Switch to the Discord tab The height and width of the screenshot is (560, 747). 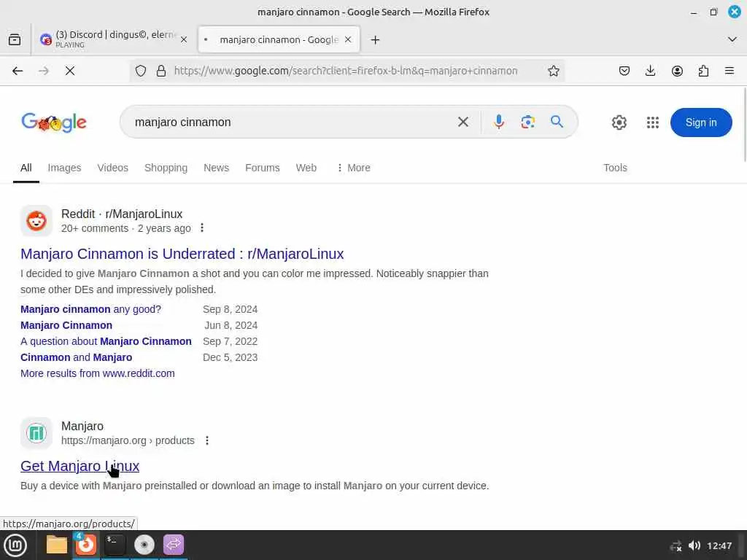click(113, 39)
